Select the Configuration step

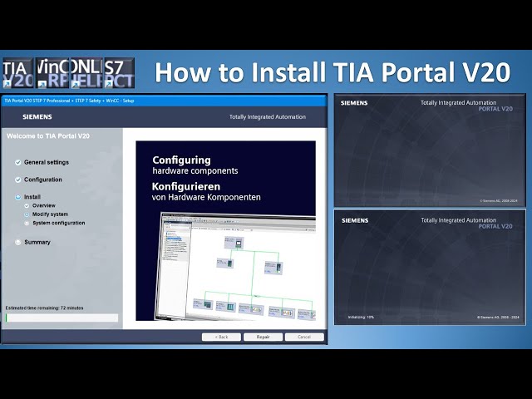pyautogui.click(x=43, y=180)
